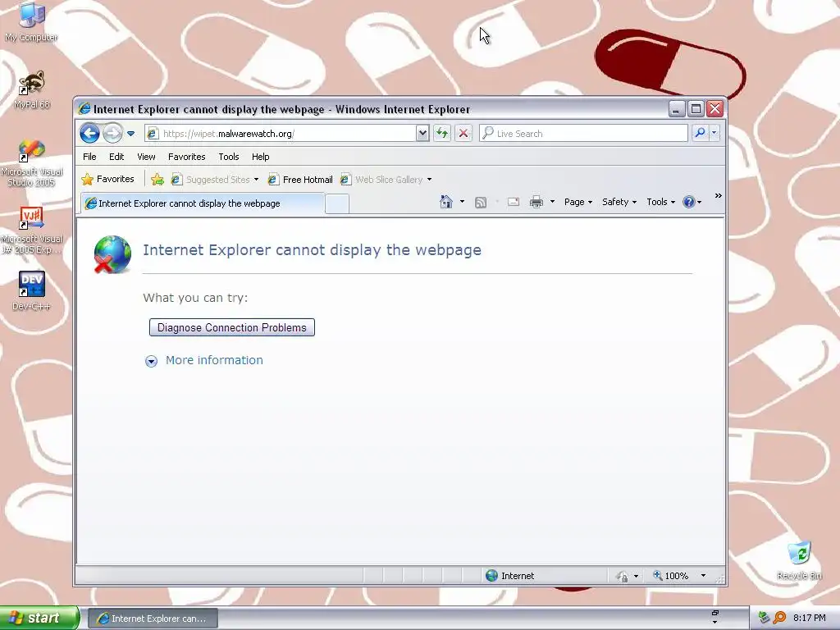The width and height of the screenshot is (840, 630).
Task: Click the Back navigation arrow button
Action: click(x=89, y=134)
